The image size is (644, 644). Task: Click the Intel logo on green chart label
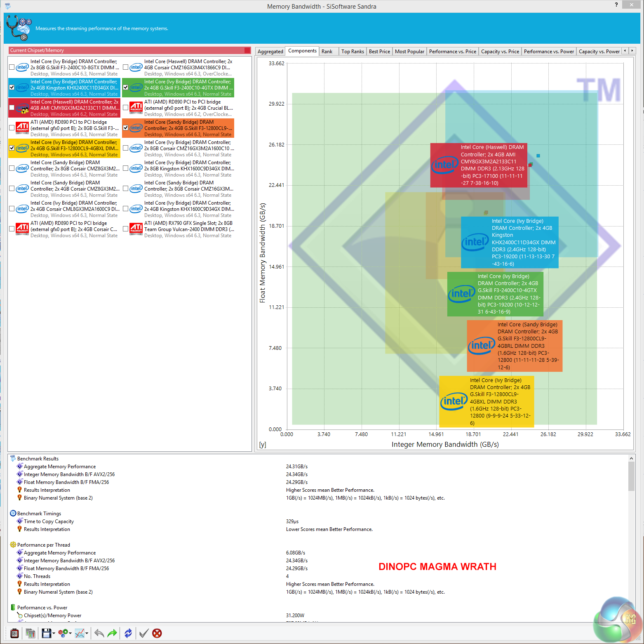[461, 294]
